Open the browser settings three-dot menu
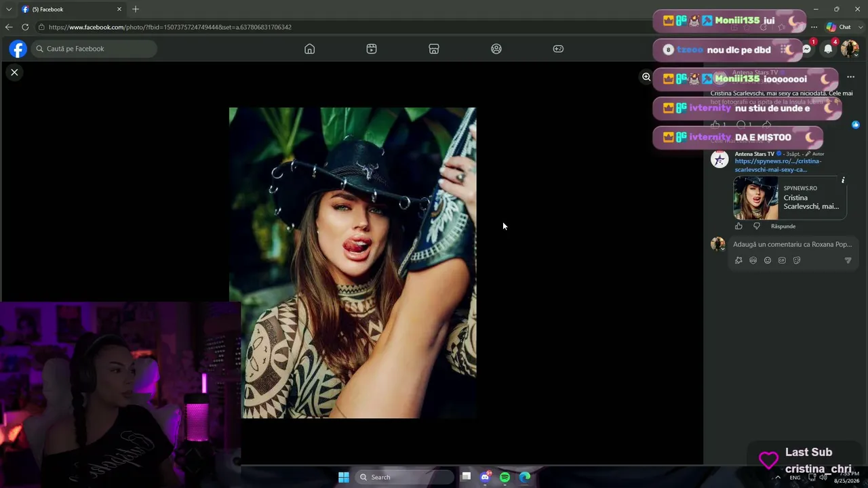Image resolution: width=868 pixels, height=488 pixels. [814, 27]
